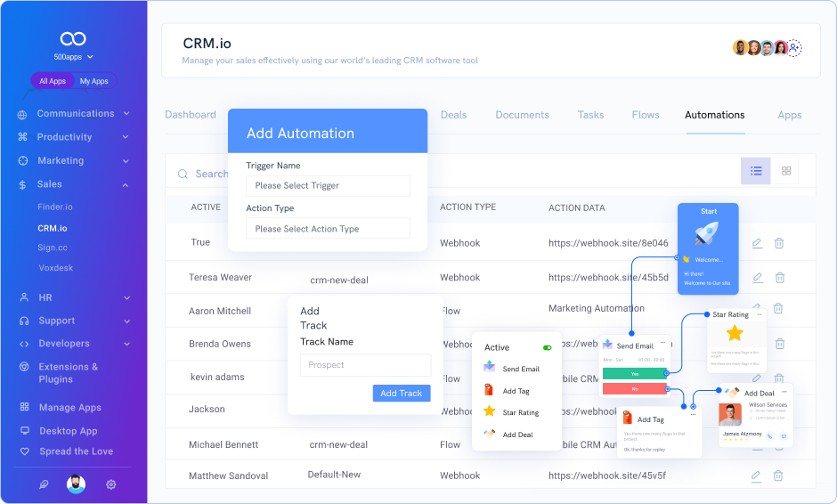Switch to All Apps toggle

pyautogui.click(x=53, y=81)
